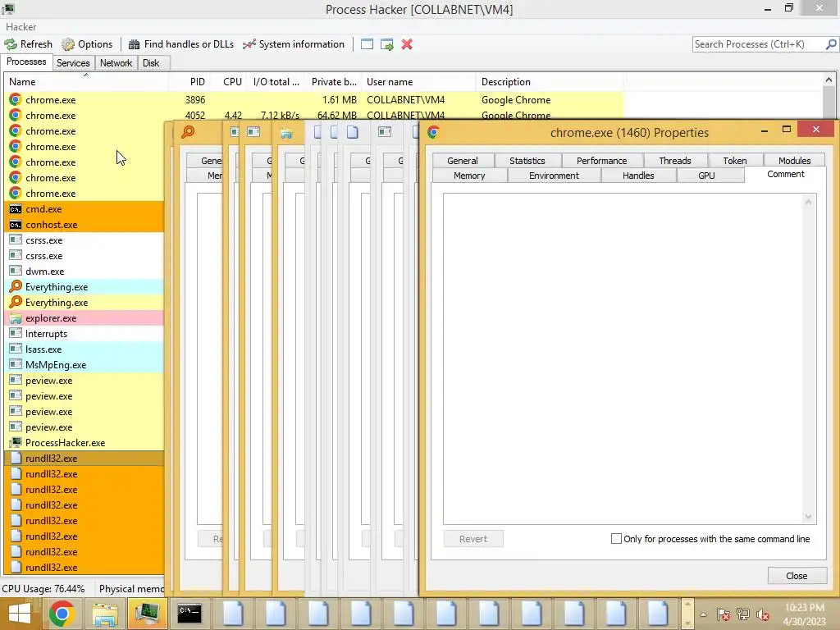840x630 pixels.
Task: Click the Revert button
Action: pyautogui.click(x=473, y=538)
